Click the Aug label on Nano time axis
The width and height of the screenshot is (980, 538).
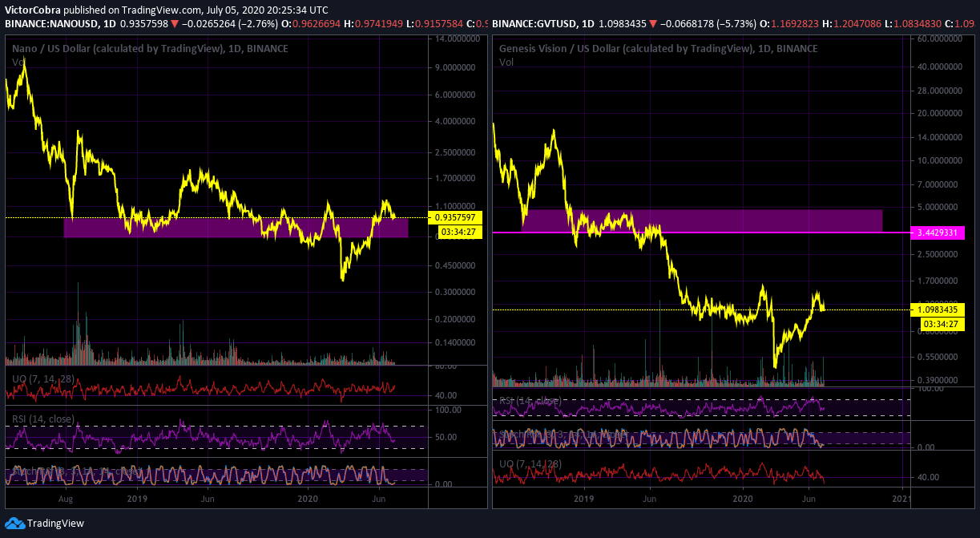coord(66,498)
